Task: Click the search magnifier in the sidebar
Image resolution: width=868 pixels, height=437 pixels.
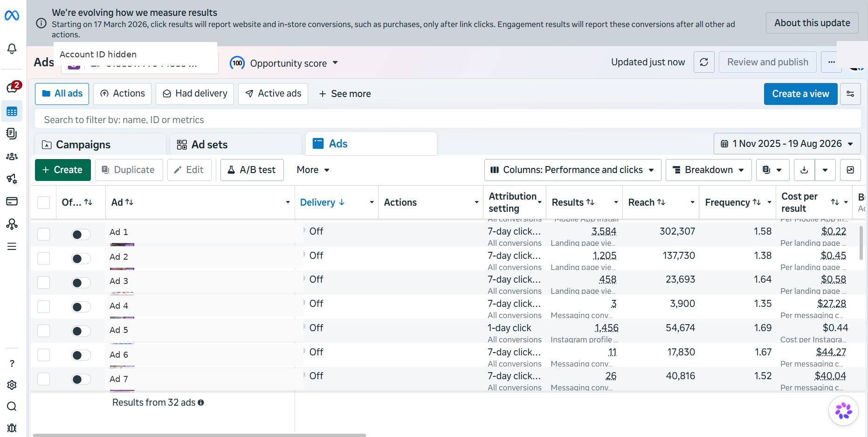Action: [x=12, y=406]
